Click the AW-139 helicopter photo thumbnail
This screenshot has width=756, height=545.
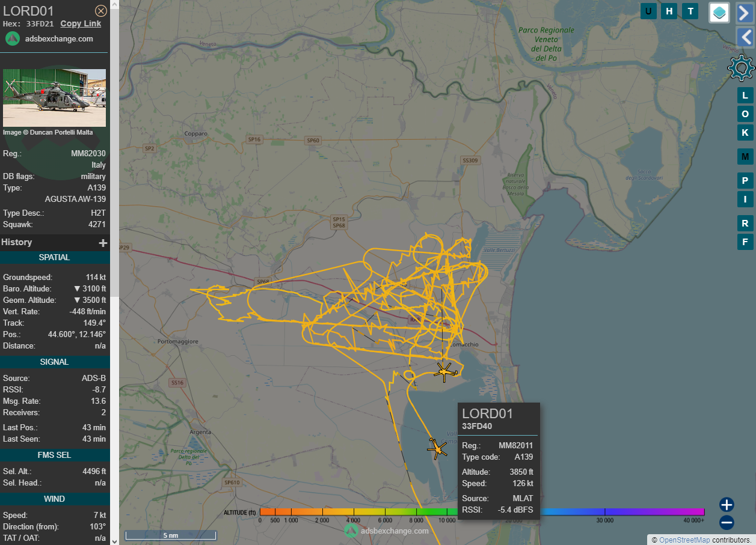[54, 97]
